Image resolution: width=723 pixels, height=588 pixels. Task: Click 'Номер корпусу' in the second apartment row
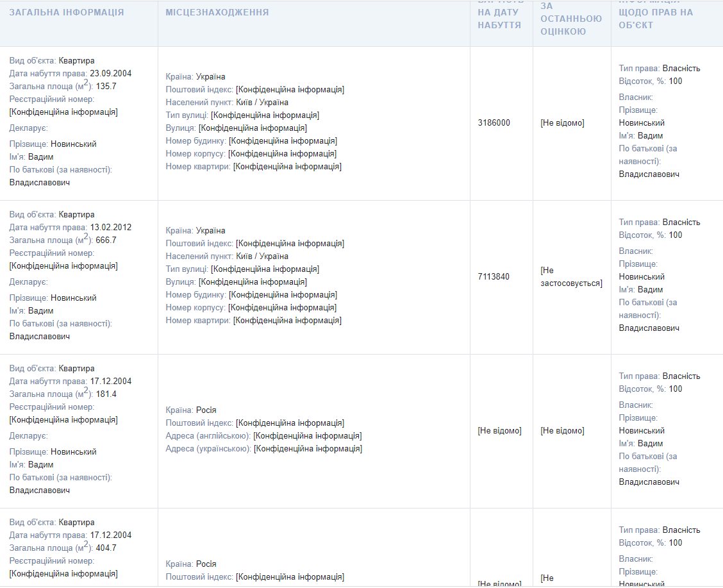click(x=195, y=308)
